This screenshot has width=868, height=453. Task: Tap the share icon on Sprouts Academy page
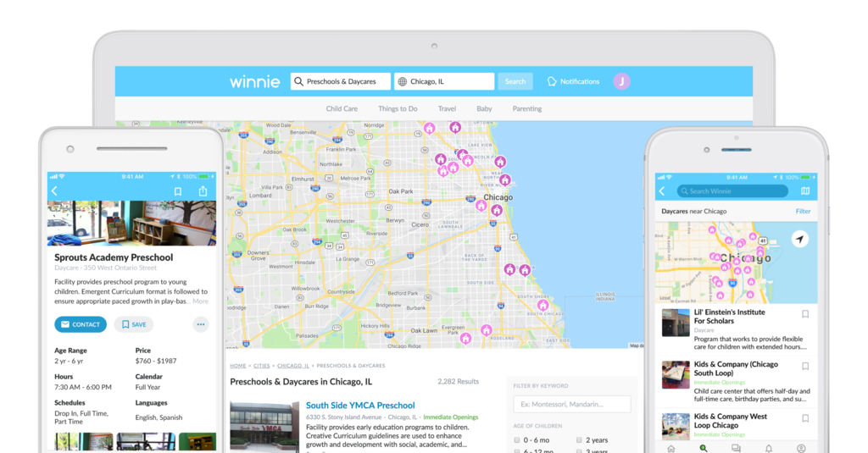(x=203, y=191)
